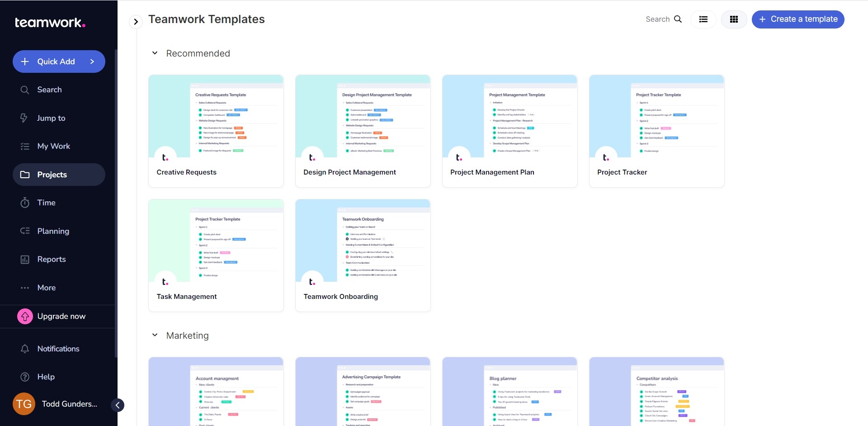Open the Reports section
868x426 pixels.
[25, 259]
